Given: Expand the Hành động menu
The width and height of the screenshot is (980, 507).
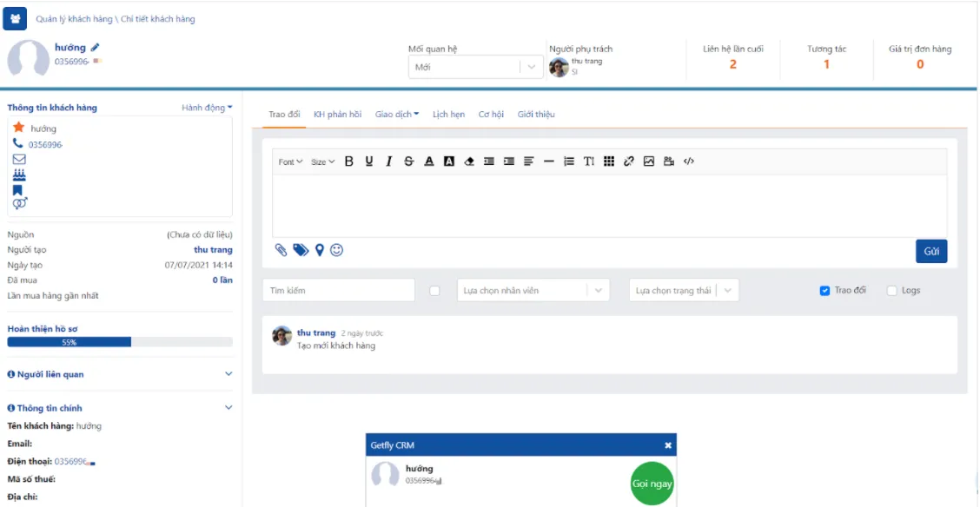Looking at the screenshot, I should pos(207,108).
